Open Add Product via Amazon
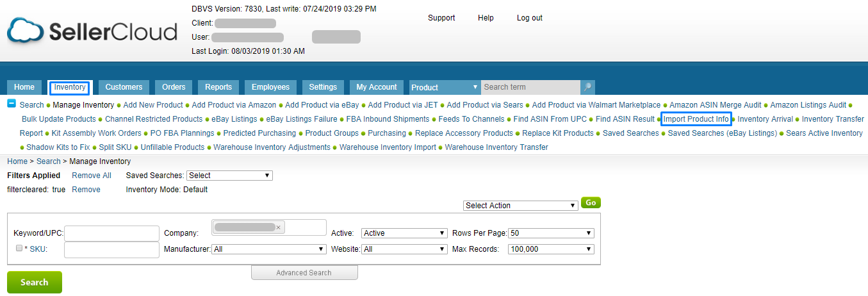868x296 pixels. [234, 105]
